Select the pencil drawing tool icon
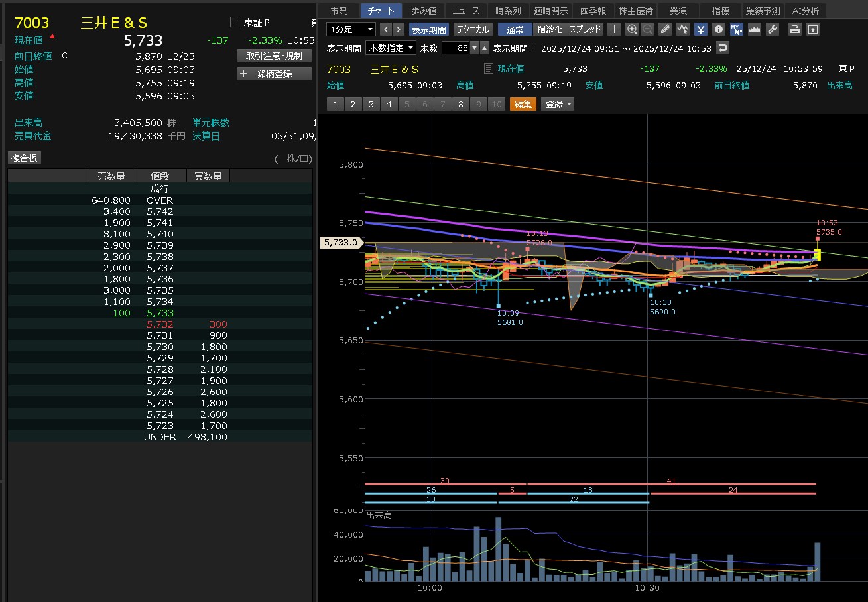The image size is (868, 602). pyautogui.click(x=665, y=29)
